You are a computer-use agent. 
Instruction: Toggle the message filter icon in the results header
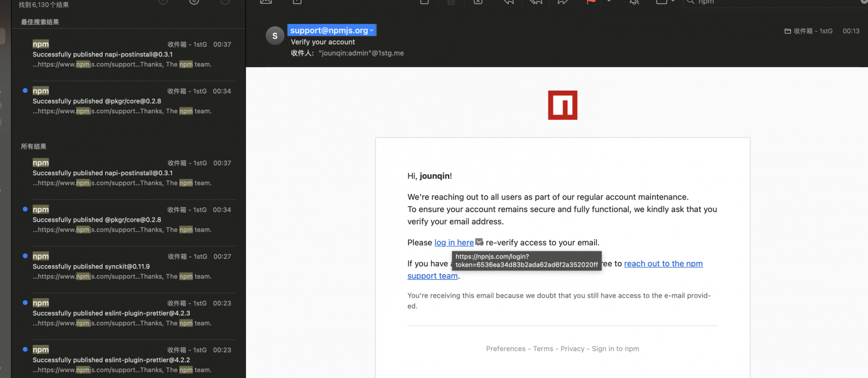(194, 2)
